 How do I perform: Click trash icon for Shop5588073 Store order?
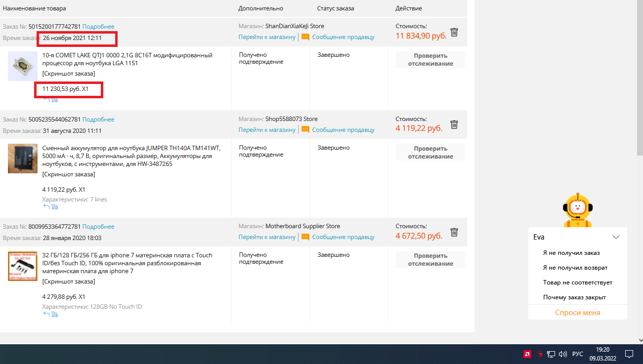(454, 124)
